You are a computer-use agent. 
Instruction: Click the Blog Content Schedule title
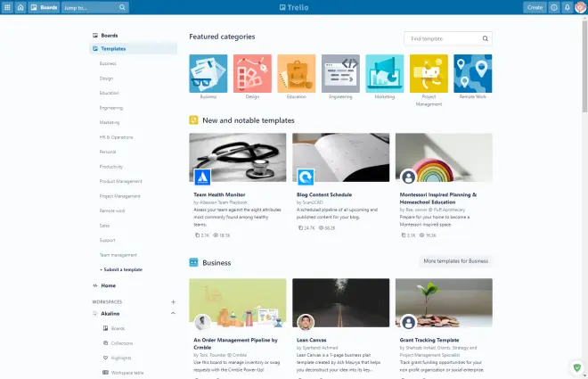pyautogui.click(x=324, y=194)
